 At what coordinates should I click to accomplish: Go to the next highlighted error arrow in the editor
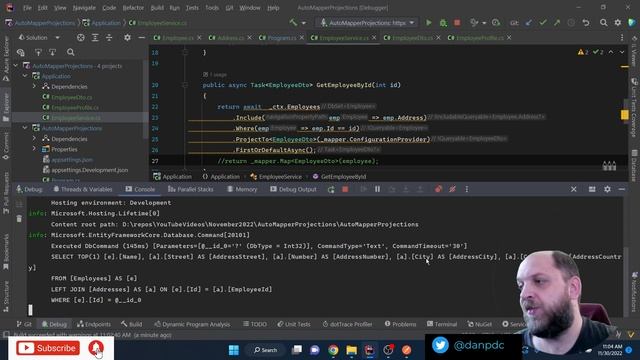[622, 52]
